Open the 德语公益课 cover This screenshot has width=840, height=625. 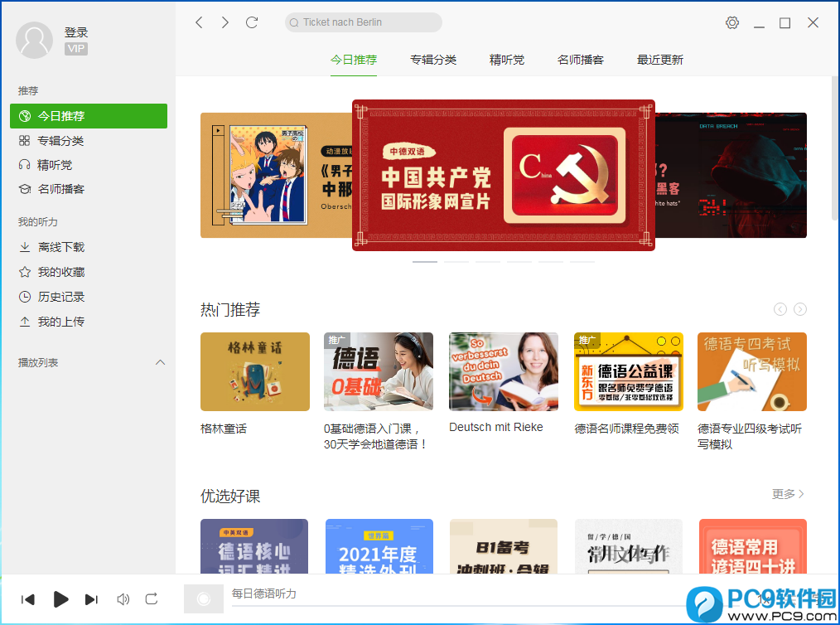[x=629, y=371]
